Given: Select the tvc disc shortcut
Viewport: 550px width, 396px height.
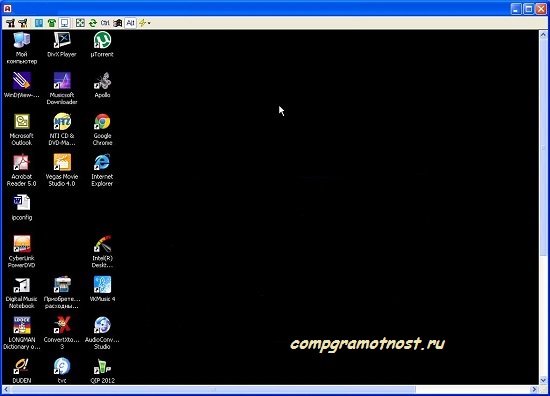Looking at the screenshot, I should point(62,371).
